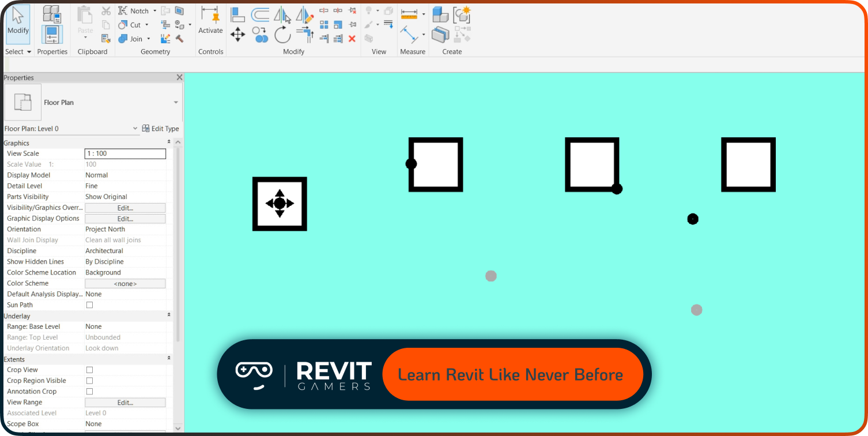Screen dimensions: 868x436
Task: Select the Cut geometry tool
Action: coord(130,25)
